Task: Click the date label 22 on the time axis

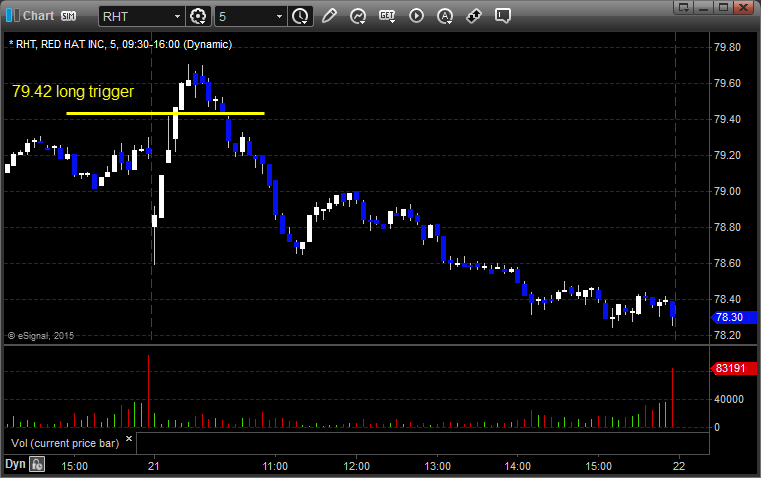Action: 679,466
